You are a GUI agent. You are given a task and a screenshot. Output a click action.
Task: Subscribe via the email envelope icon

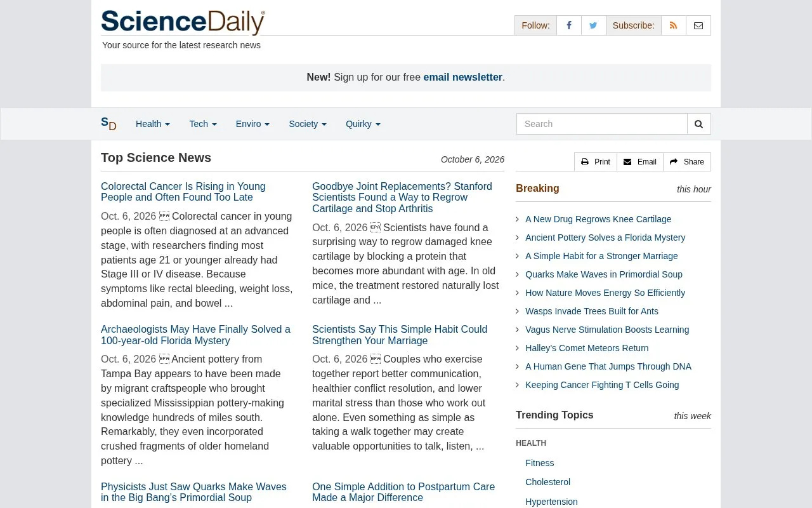coord(698,25)
